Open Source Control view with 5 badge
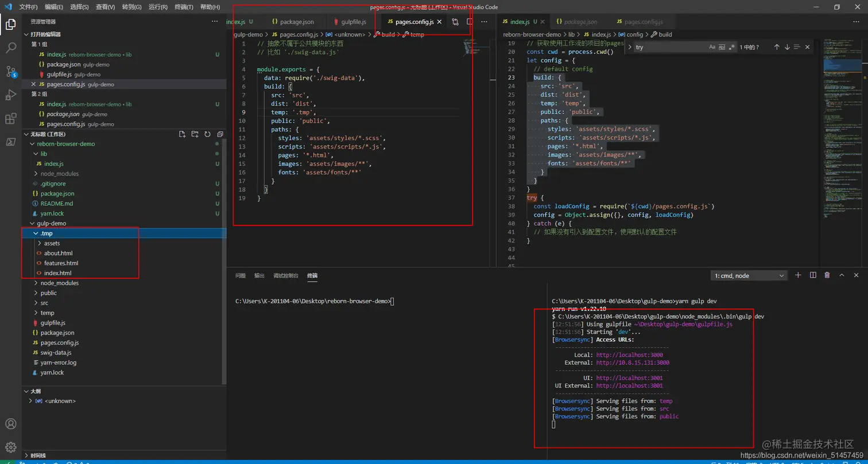This screenshot has height=464, width=868. 10,72
